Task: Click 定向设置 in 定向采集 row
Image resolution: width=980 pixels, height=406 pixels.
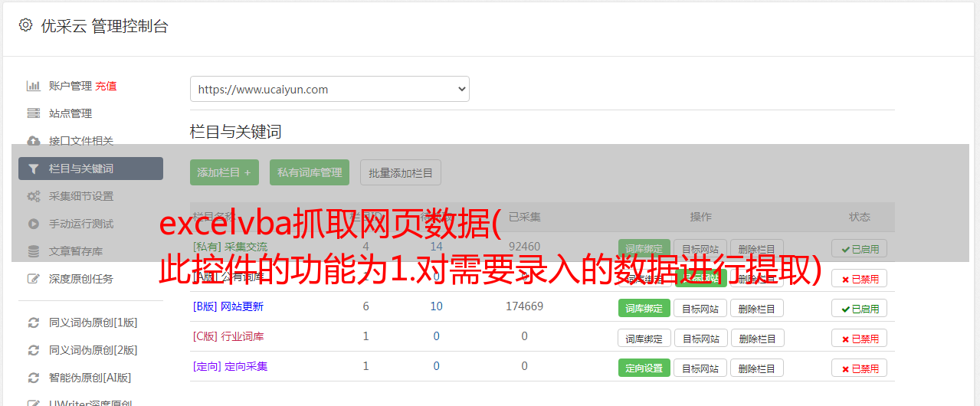Action: coord(644,368)
